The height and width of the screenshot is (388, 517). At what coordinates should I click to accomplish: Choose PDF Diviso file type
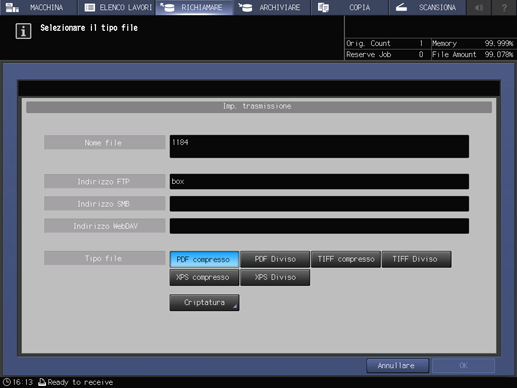point(275,259)
